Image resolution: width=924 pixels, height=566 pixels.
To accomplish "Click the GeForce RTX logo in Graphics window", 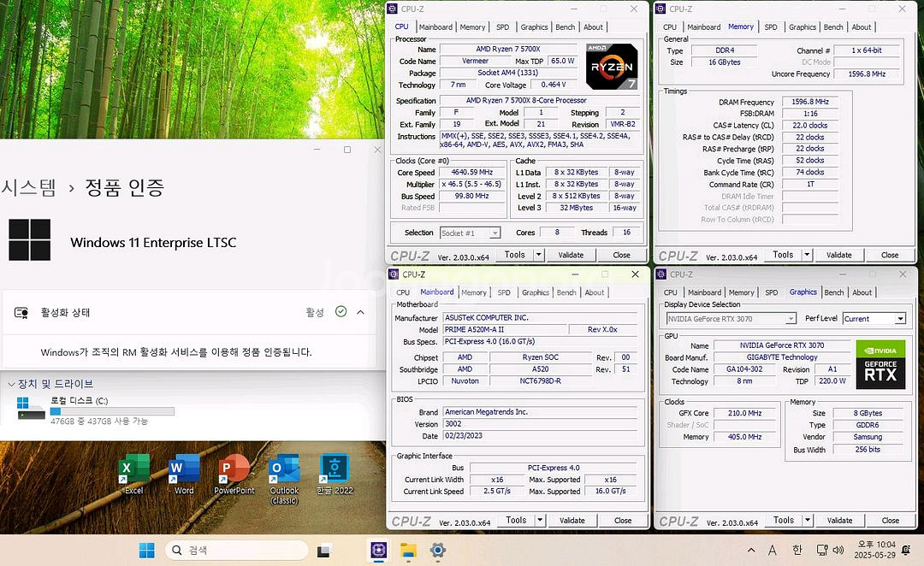I will pos(880,364).
